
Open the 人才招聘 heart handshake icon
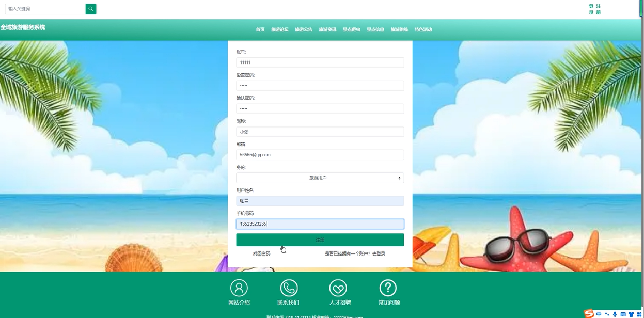(338, 288)
